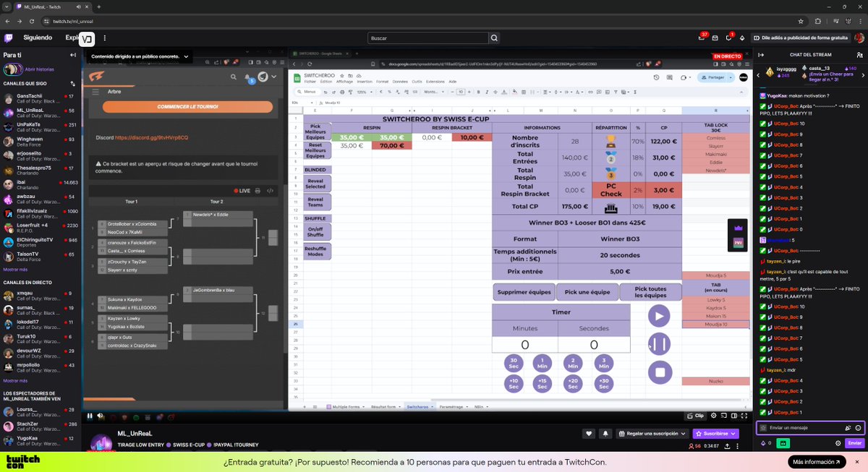Screen dimensions: 868x472
Task: Open Twitch notifications bell with 37 badge
Action: [x=700, y=38]
